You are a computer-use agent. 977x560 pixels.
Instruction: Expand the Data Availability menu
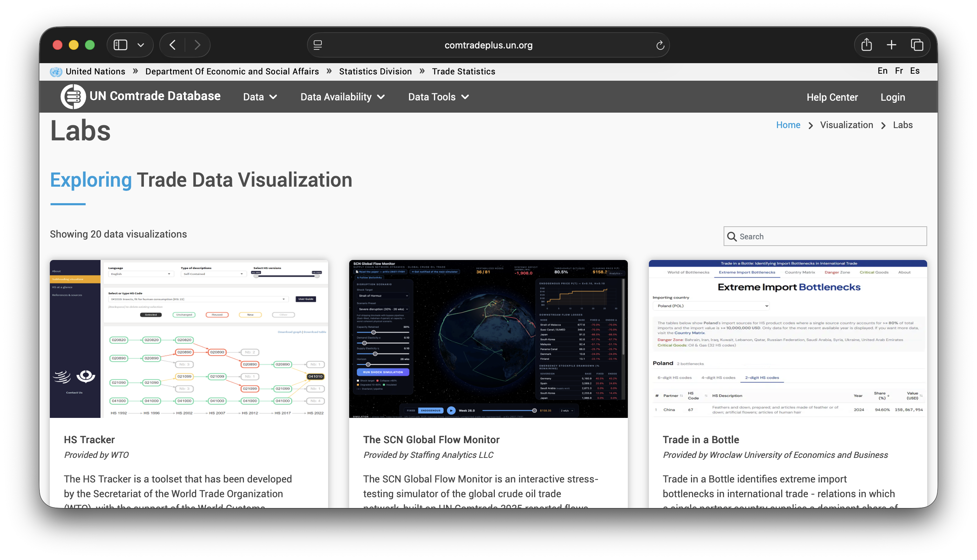click(x=343, y=97)
